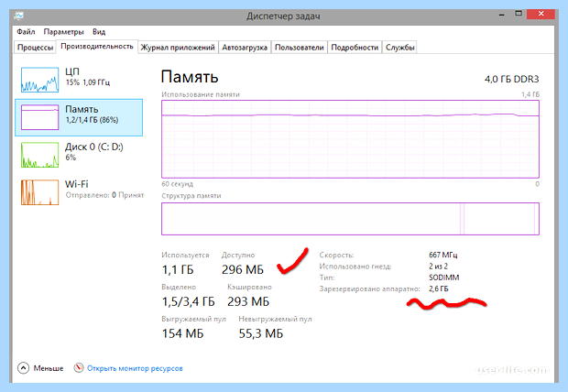Screen dimensions: 568x392
Task: Click the Скорость value 667 МГц
Action: point(443,255)
